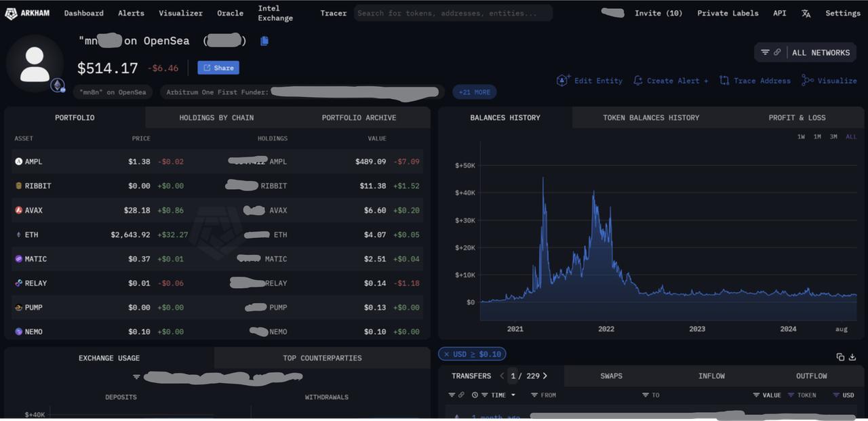Select the 1W chart range
Image resolution: width=868 pixels, height=421 pixels.
[x=801, y=137]
